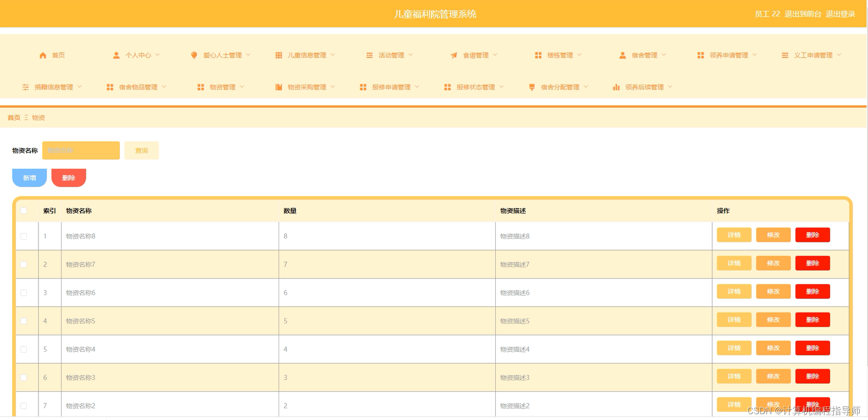Image resolution: width=868 pixels, height=420 pixels.
Task: Click the paper plane icon beside 食谱管理
Action: point(454,55)
